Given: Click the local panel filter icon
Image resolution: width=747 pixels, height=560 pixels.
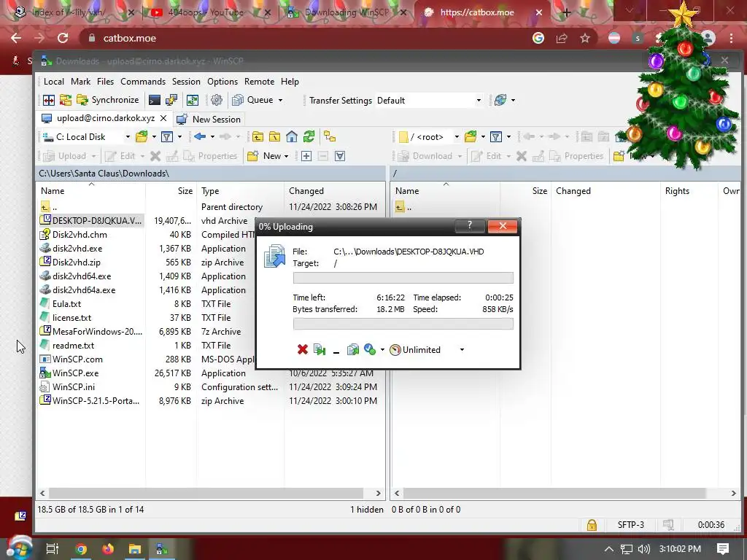Looking at the screenshot, I should [167, 137].
